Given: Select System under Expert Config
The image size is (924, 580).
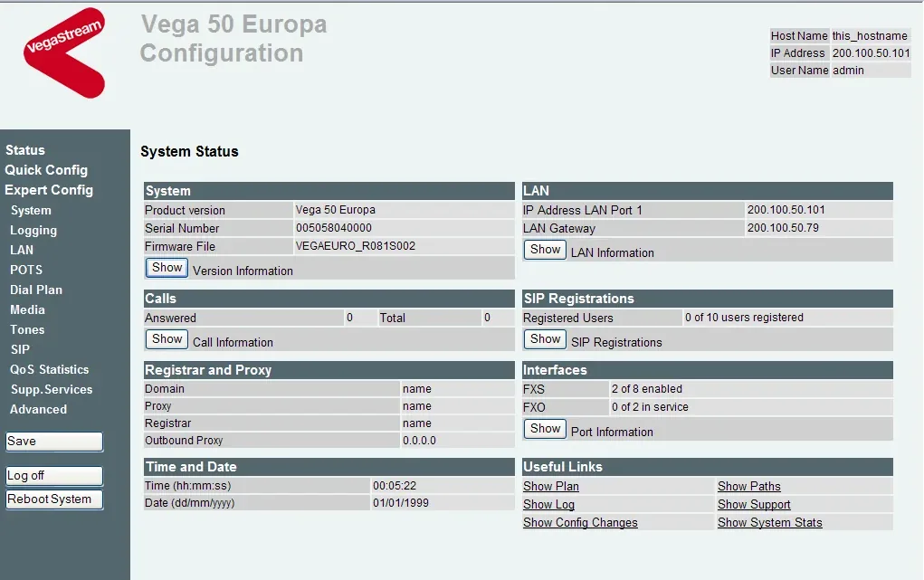Looking at the screenshot, I should (x=31, y=211).
